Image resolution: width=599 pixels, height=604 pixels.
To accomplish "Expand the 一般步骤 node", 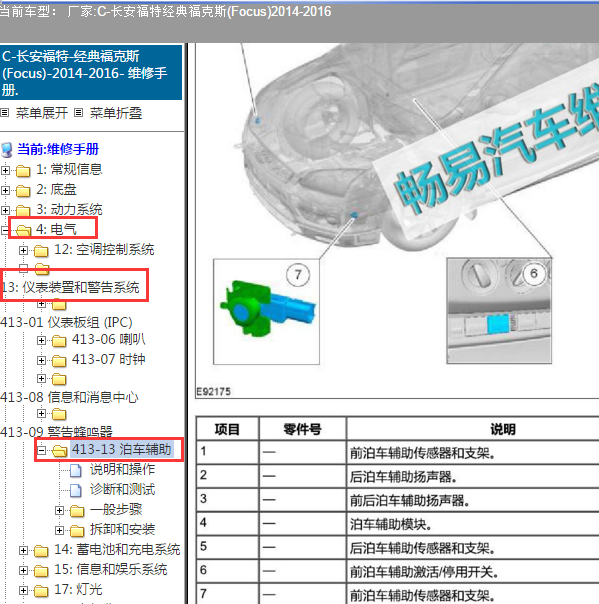I will coord(59,510).
